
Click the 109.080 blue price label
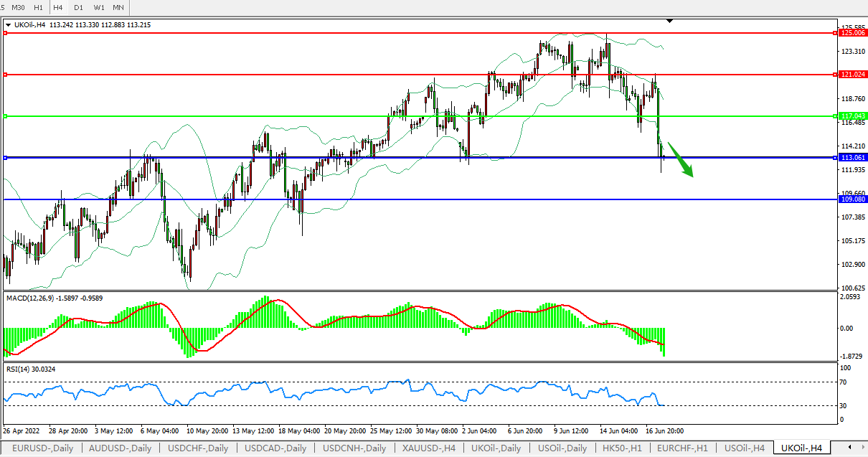click(854, 199)
